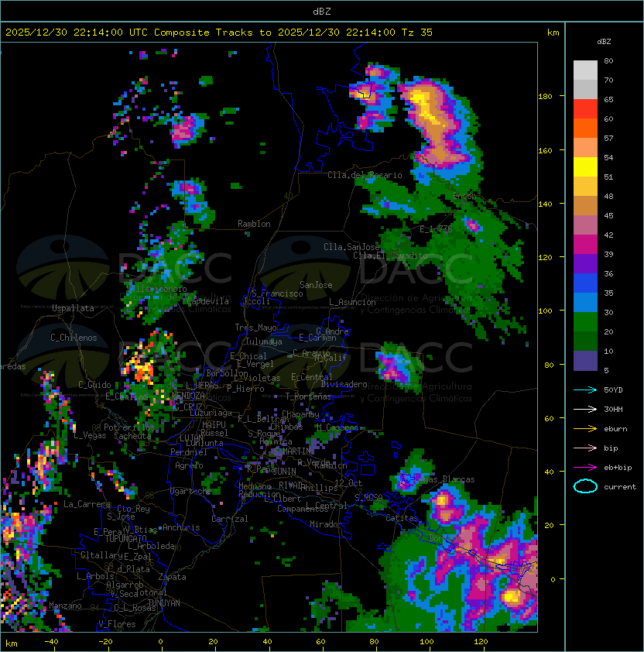Click the 'Catitas' place label
644x652 pixels.
tap(402, 518)
